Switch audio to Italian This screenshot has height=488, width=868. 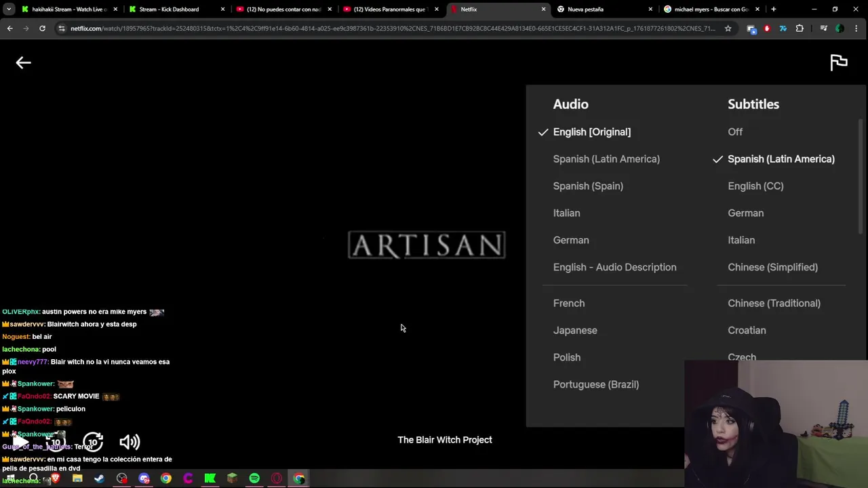[566, 213]
